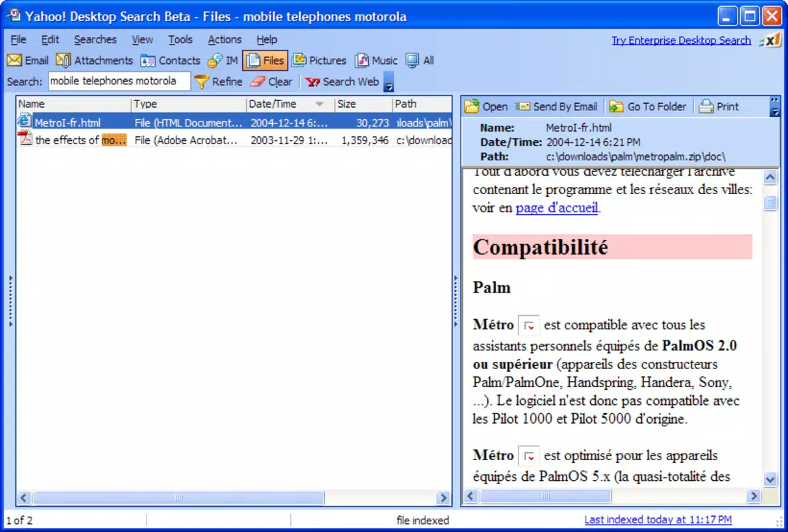
Task: Expand the preview toolbar overflow chevron
Action: tap(775, 106)
